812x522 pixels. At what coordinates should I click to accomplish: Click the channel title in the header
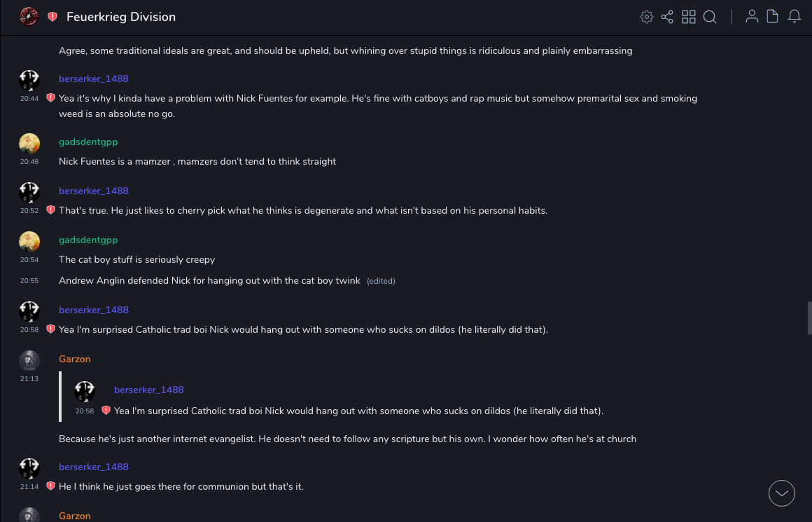121,17
